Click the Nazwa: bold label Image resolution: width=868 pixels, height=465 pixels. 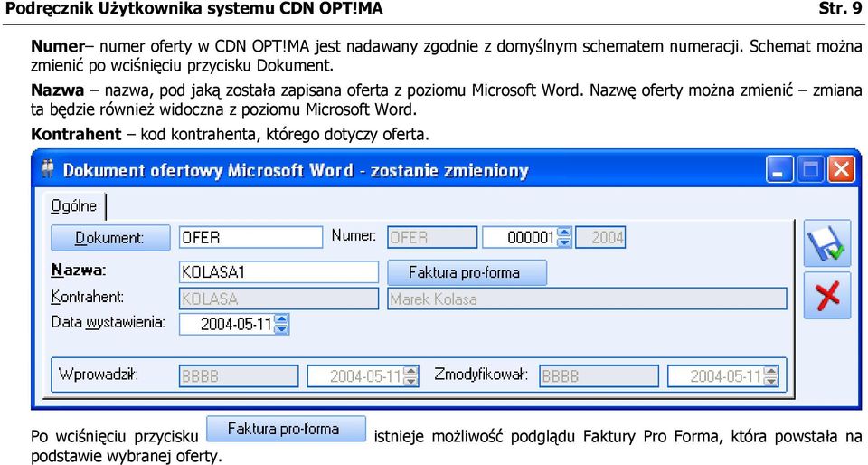pos(78,270)
